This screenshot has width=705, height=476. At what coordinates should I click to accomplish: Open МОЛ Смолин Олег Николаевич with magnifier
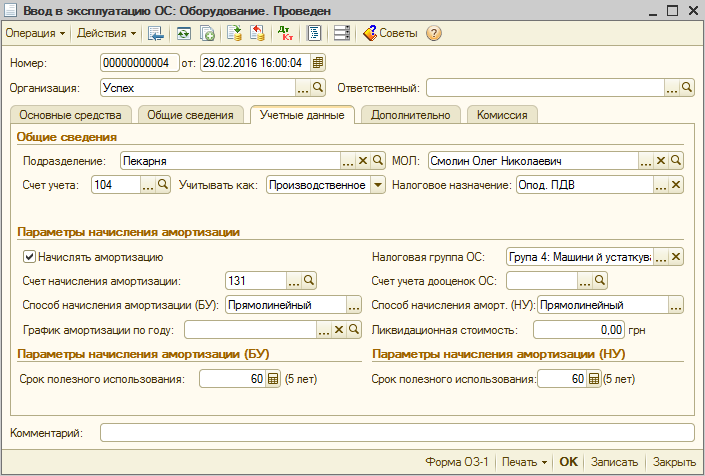(675, 161)
